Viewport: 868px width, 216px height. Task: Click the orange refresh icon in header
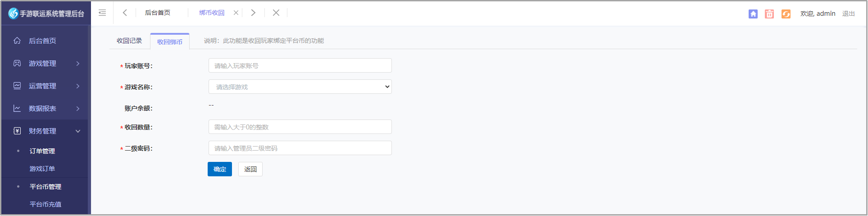coord(786,14)
